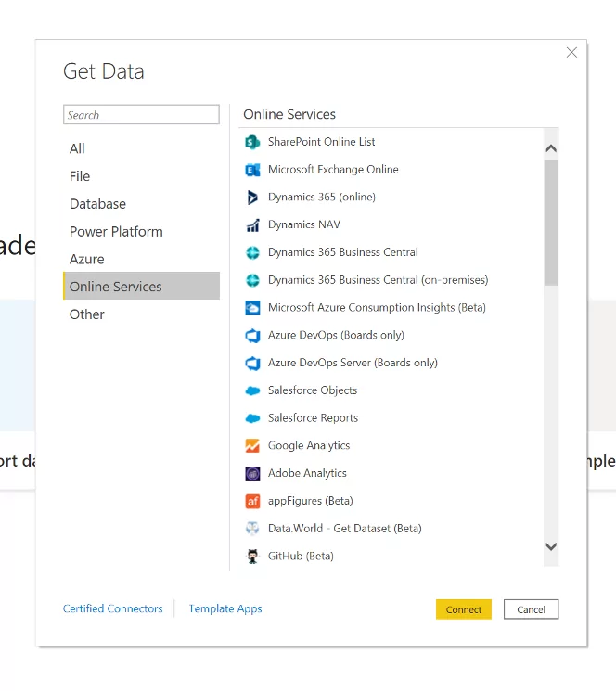Select Dynamics 365 (online) connector text
Screen dimensions: 616x691
point(322,197)
